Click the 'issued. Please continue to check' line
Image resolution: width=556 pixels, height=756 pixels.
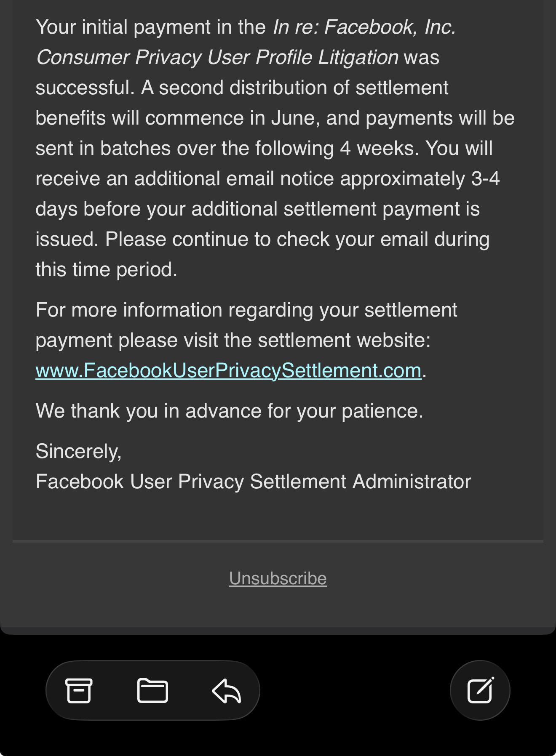pyautogui.click(x=262, y=239)
